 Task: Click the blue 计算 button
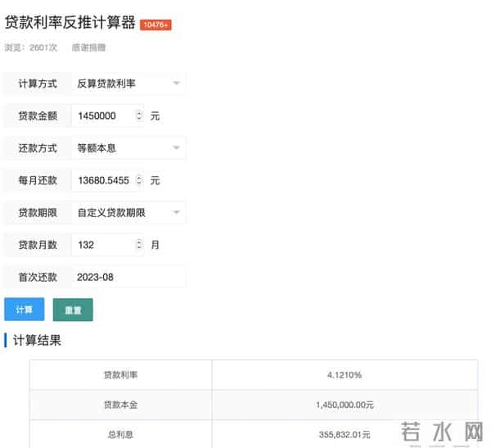24,310
